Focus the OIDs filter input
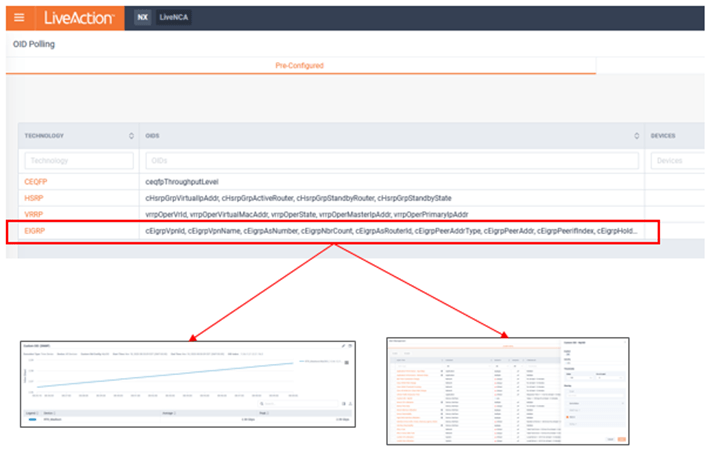The image size is (707, 450). (392, 161)
